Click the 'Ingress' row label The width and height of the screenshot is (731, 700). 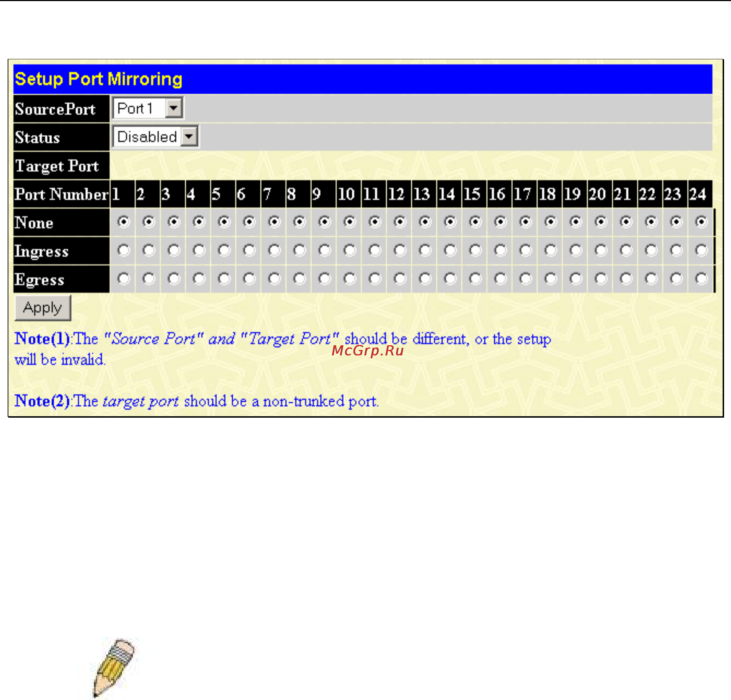click(42, 252)
